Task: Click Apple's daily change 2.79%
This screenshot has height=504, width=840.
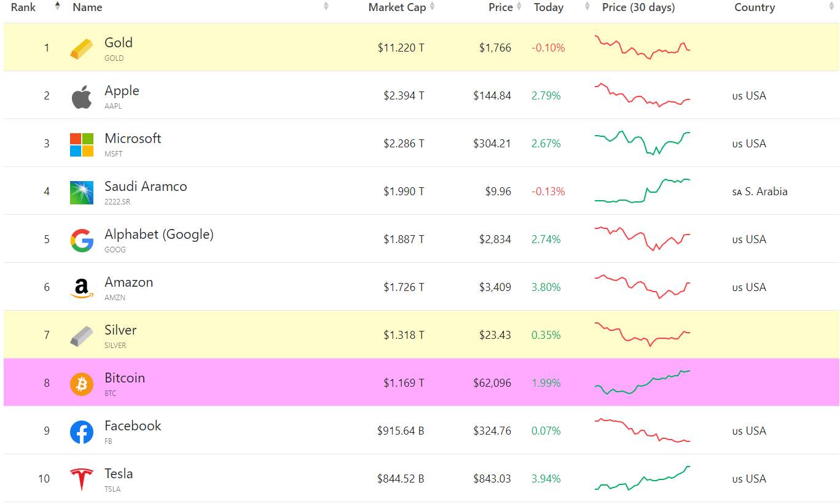Action: point(546,96)
